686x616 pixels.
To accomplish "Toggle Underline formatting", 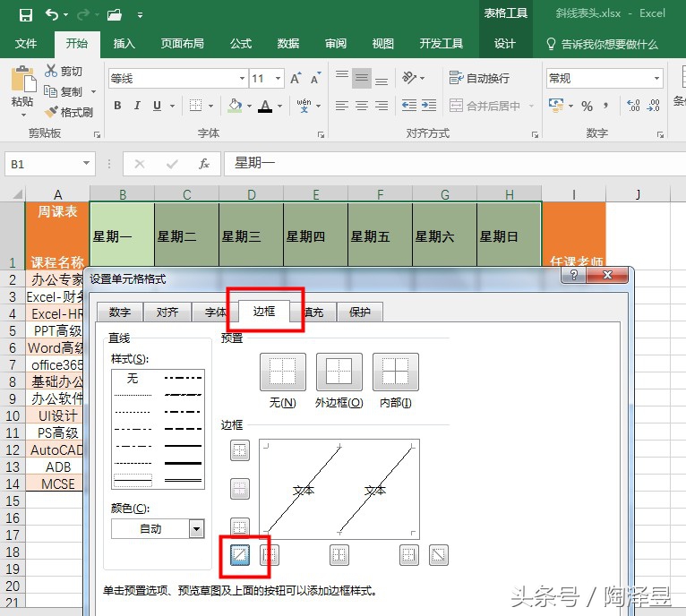I will [157, 106].
